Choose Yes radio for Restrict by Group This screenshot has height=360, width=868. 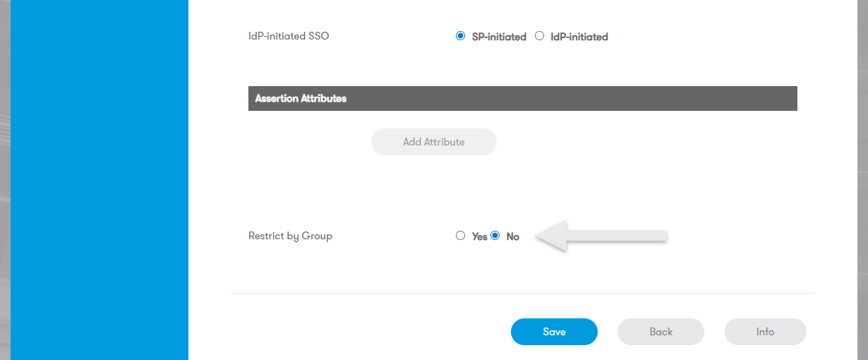(461, 236)
